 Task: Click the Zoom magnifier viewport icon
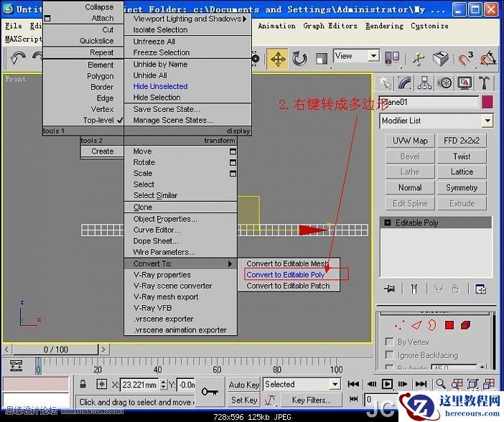click(x=441, y=383)
